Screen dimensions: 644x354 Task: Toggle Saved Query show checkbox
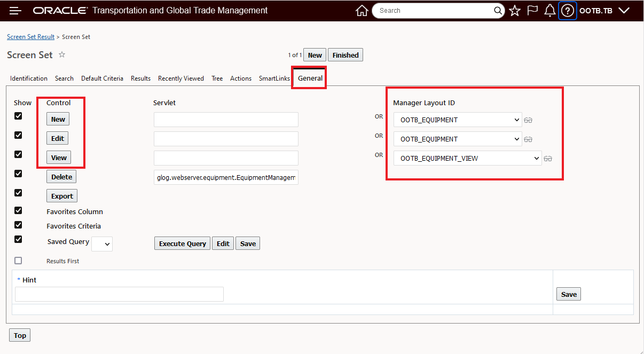coord(18,239)
